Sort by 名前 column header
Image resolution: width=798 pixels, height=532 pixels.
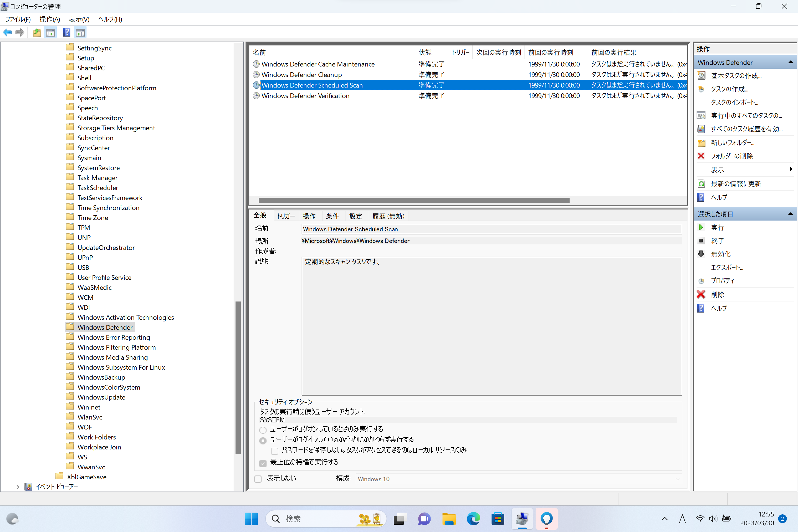(x=332, y=52)
